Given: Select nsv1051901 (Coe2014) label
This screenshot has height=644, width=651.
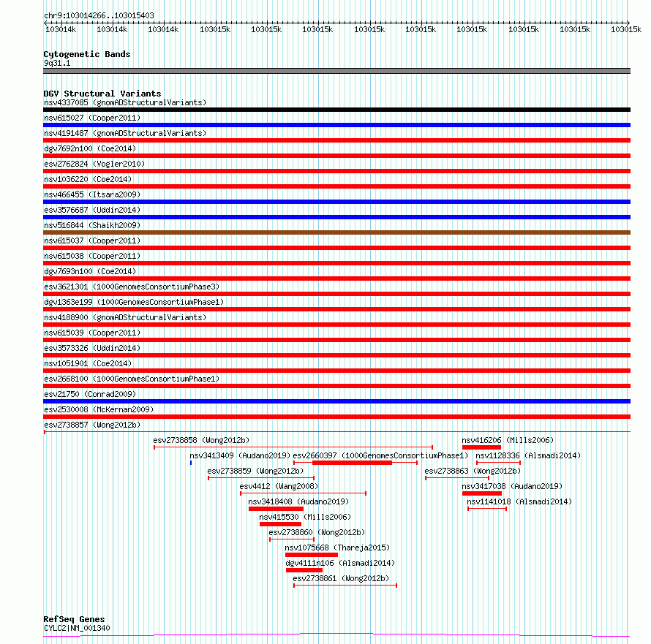Looking at the screenshot, I should tap(88, 363).
